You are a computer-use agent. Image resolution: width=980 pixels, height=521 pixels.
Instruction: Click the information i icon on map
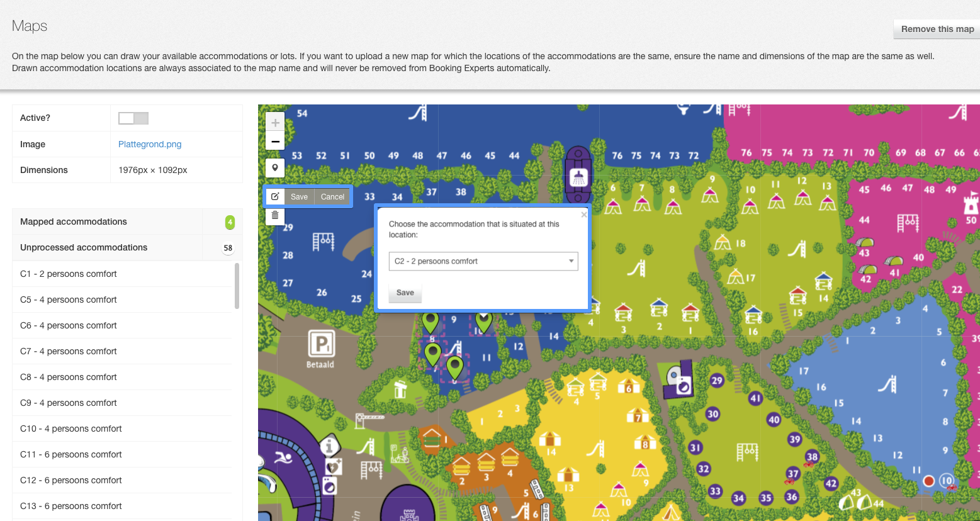coord(329,446)
